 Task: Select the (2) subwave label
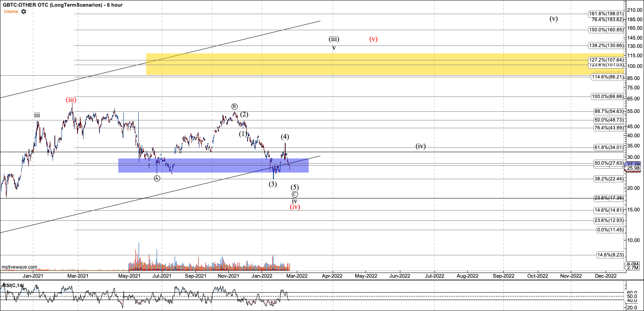(x=244, y=115)
